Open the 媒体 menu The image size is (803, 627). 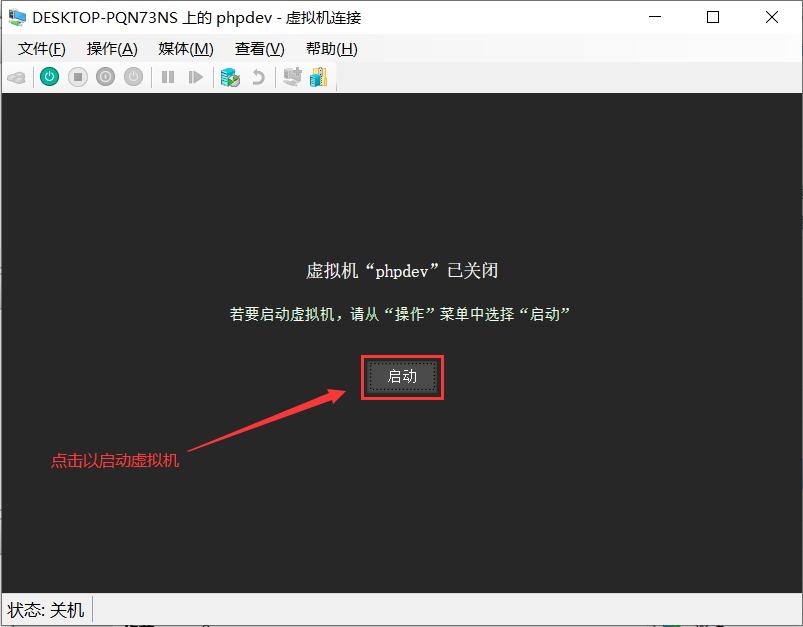tap(184, 48)
